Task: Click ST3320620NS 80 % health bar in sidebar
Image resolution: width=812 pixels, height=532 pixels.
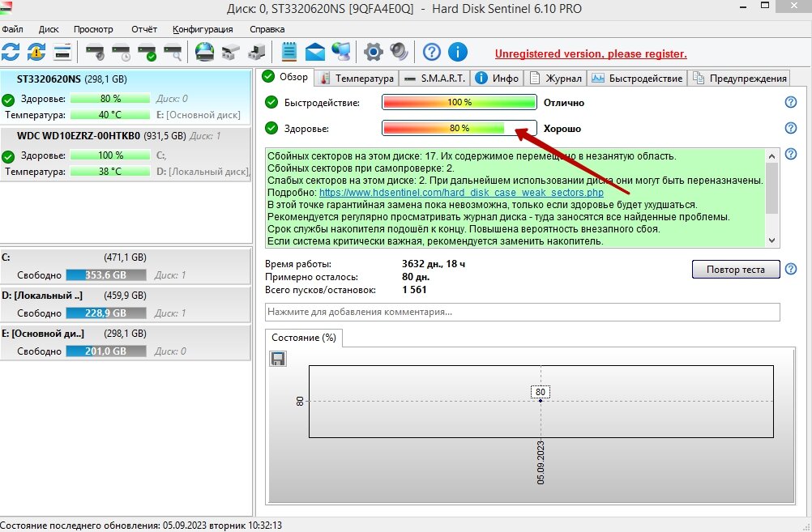Action: tap(110, 98)
